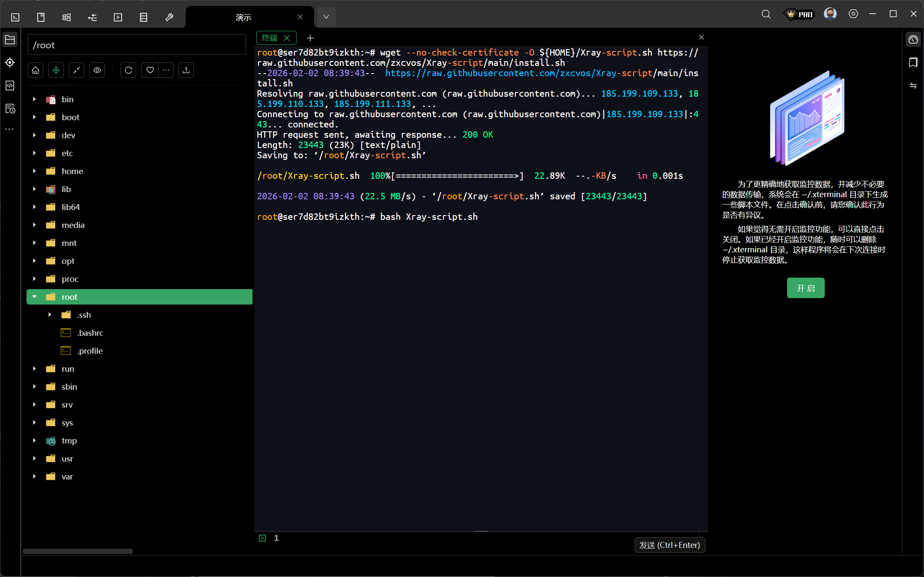Click the /root path input field
This screenshot has height=577, width=924.
tap(137, 45)
